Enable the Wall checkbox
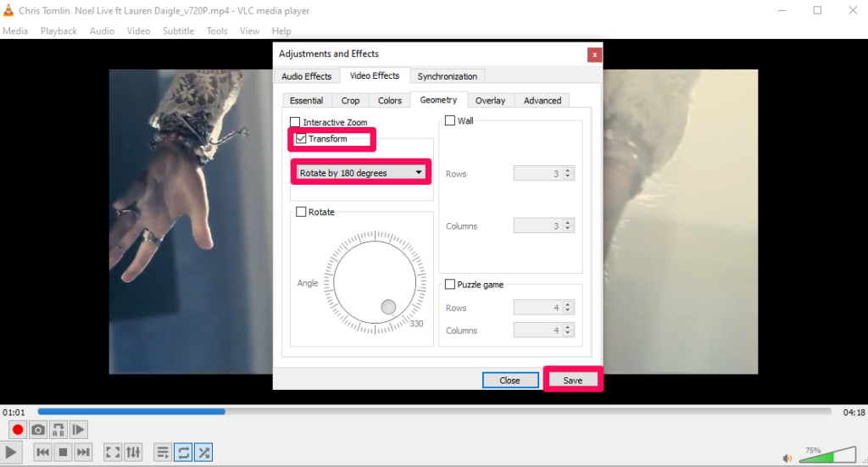This screenshot has height=467, width=868. [450, 120]
